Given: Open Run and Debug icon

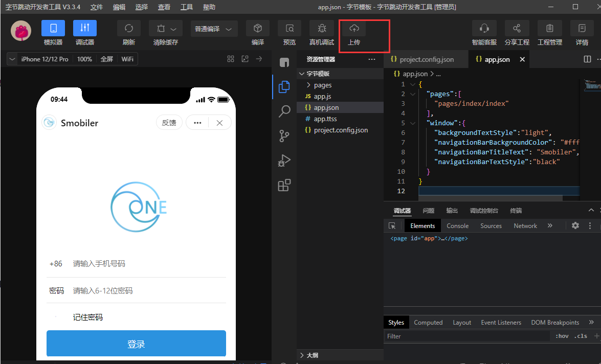Looking at the screenshot, I should 284,161.
